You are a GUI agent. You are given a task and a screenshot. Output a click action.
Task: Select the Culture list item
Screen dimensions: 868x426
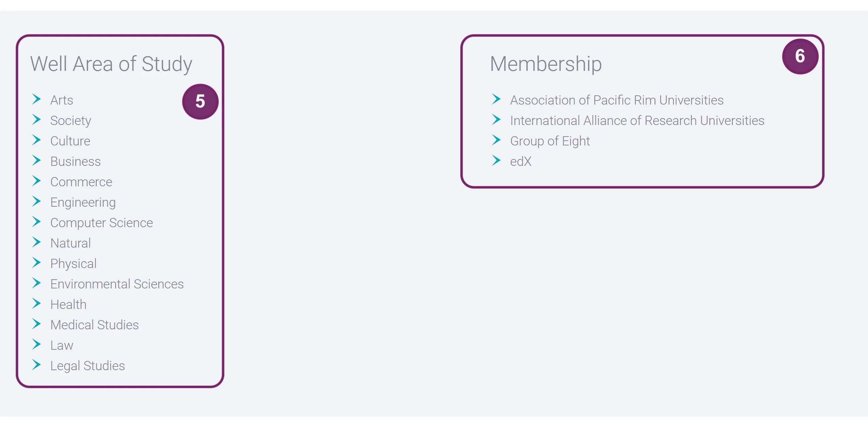(x=70, y=141)
